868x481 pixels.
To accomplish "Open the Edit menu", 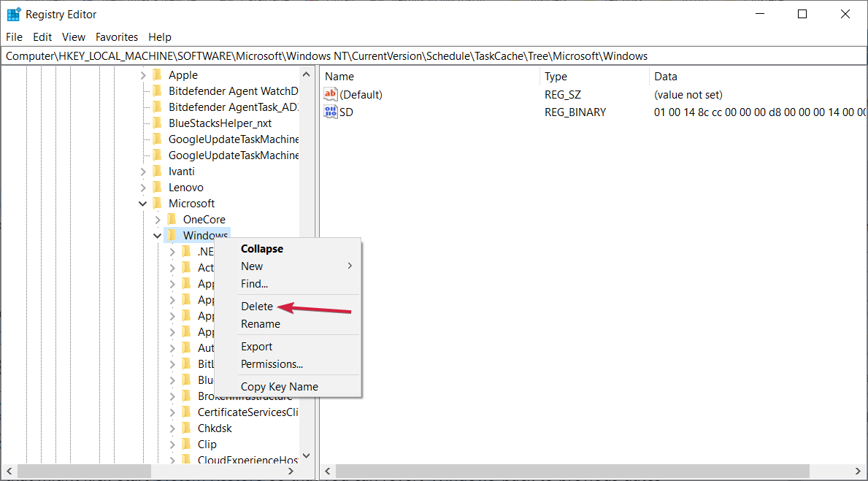I will 42,37.
